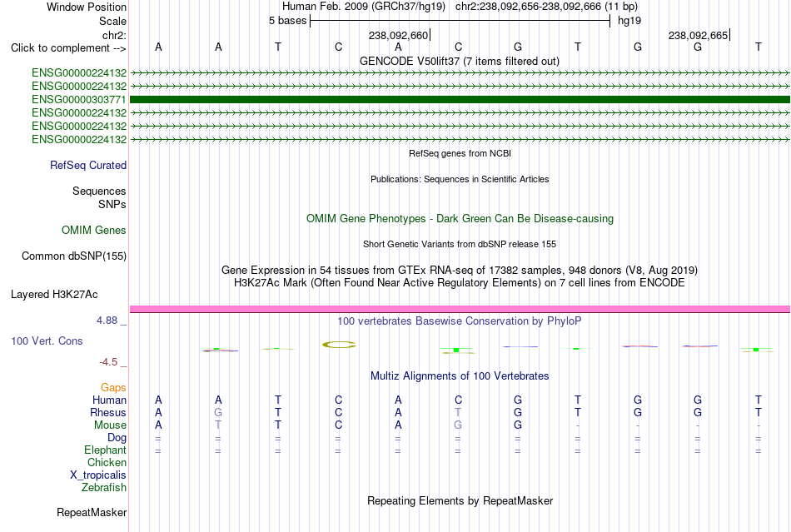Viewport: 791px width, 532px height.
Task: Click the chr2: ruler label
Action: click(x=114, y=35)
